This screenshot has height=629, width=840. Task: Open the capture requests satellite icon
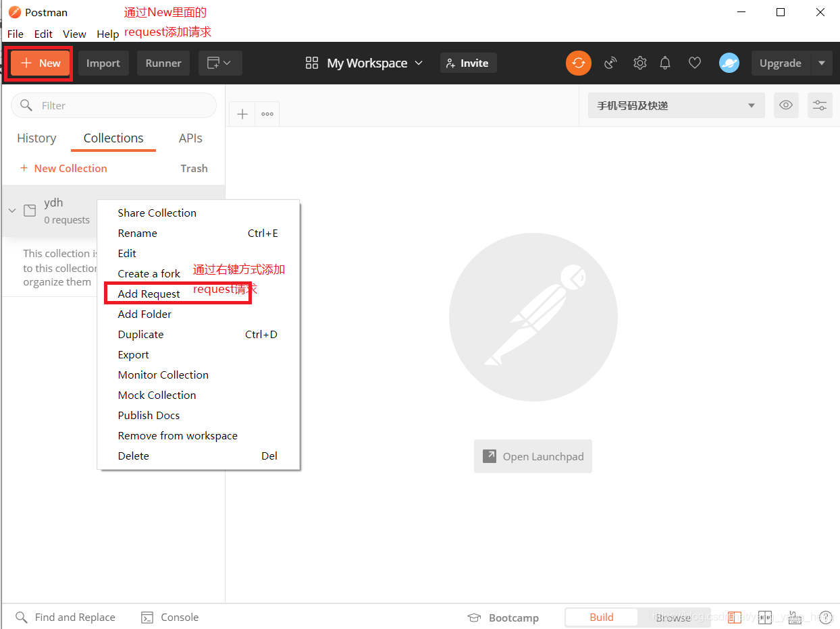coord(610,63)
